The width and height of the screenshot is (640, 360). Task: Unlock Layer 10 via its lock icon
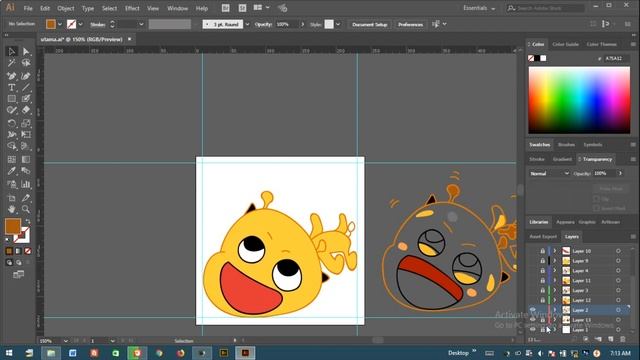pos(542,251)
